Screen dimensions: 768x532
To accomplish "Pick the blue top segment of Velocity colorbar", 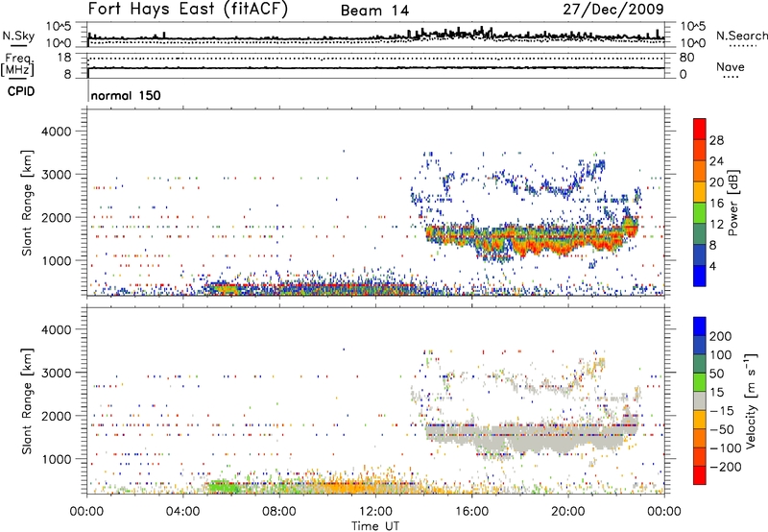I will [x=700, y=326].
